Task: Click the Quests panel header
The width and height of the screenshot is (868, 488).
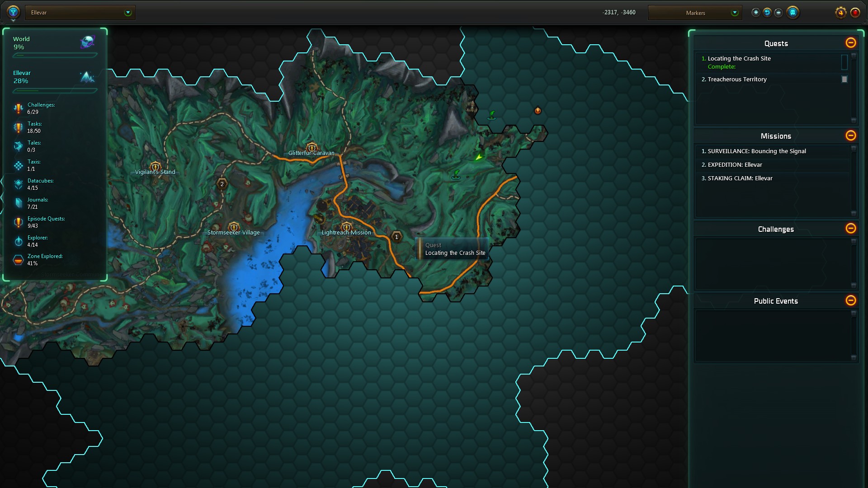Action: point(776,43)
